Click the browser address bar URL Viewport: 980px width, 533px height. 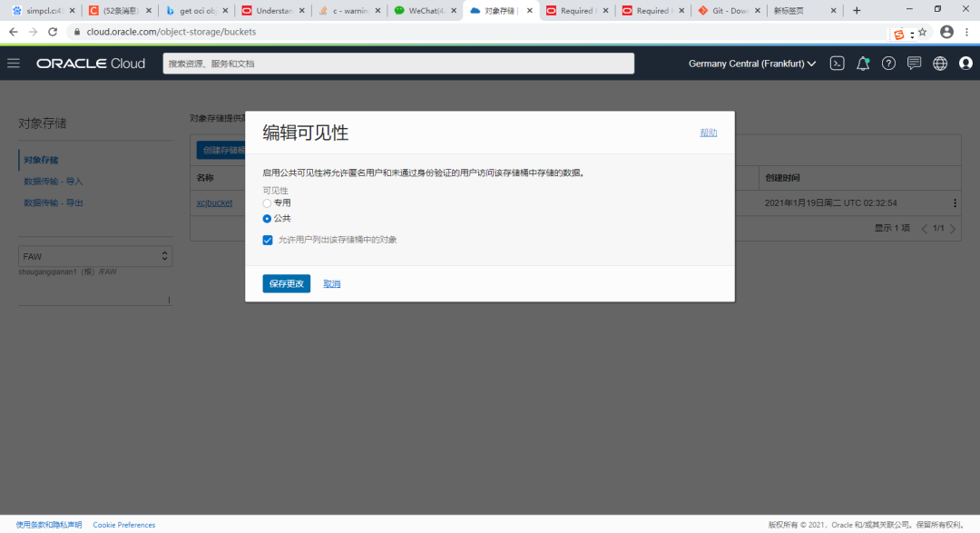[x=171, y=32]
